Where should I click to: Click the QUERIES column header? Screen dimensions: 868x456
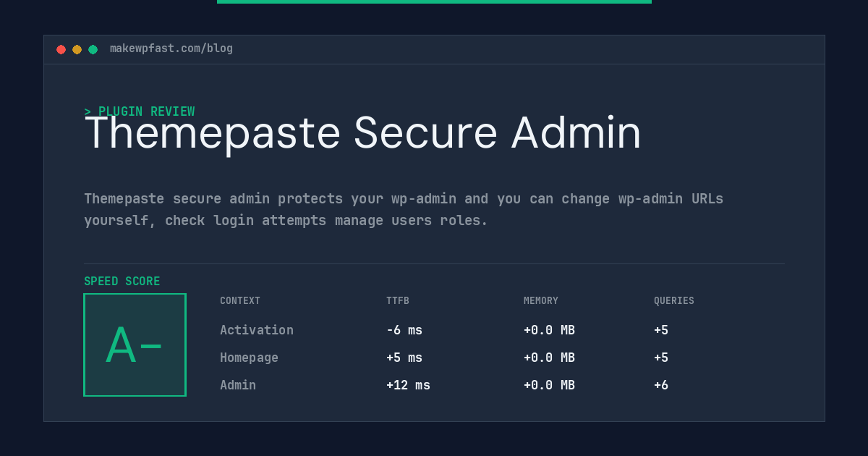pos(674,301)
